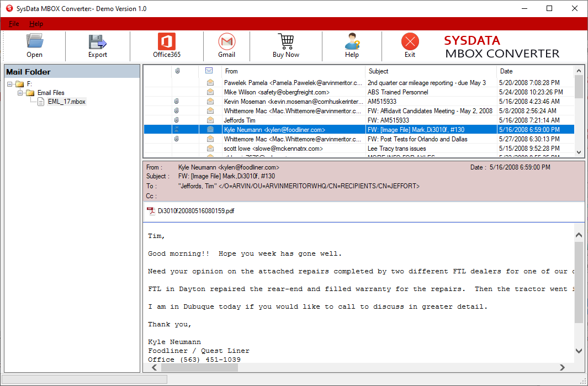Choose Office365 export icon
Image resolution: width=588 pixels, height=386 pixels.
[x=167, y=41]
